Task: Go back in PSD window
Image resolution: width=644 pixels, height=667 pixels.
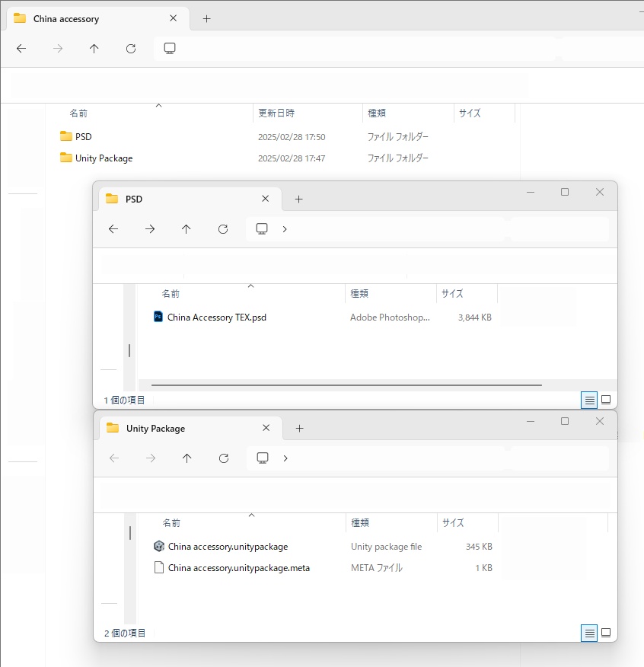Action: (x=113, y=229)
